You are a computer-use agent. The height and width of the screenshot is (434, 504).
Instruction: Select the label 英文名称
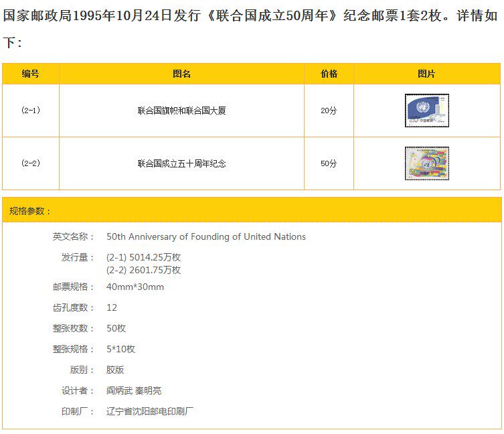[x=73, y=237]
